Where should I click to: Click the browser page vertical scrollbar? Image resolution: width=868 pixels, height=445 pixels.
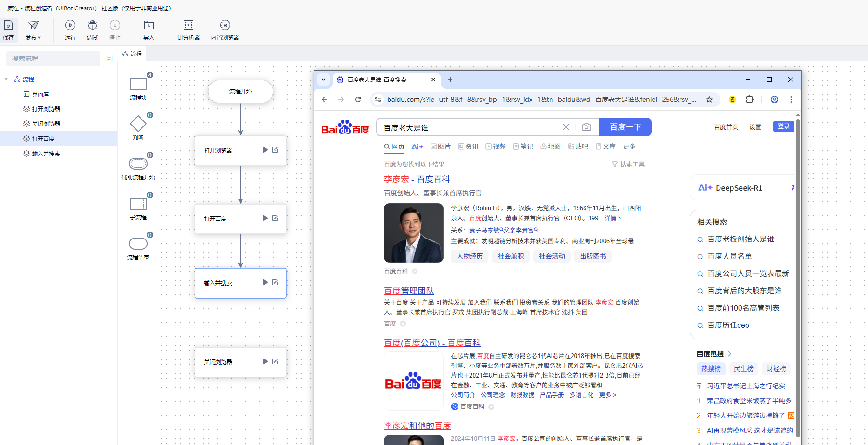[x=798, y=279]
